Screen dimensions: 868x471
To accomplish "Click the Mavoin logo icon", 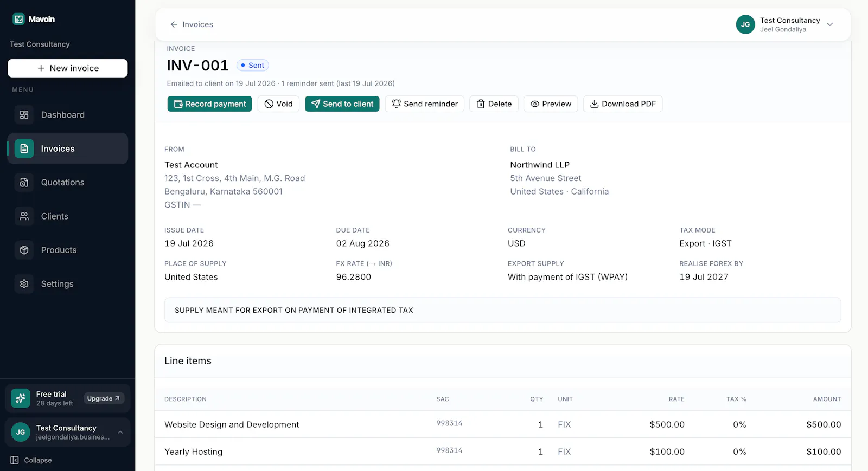I will pyautogui.click(x=19, y=19).
